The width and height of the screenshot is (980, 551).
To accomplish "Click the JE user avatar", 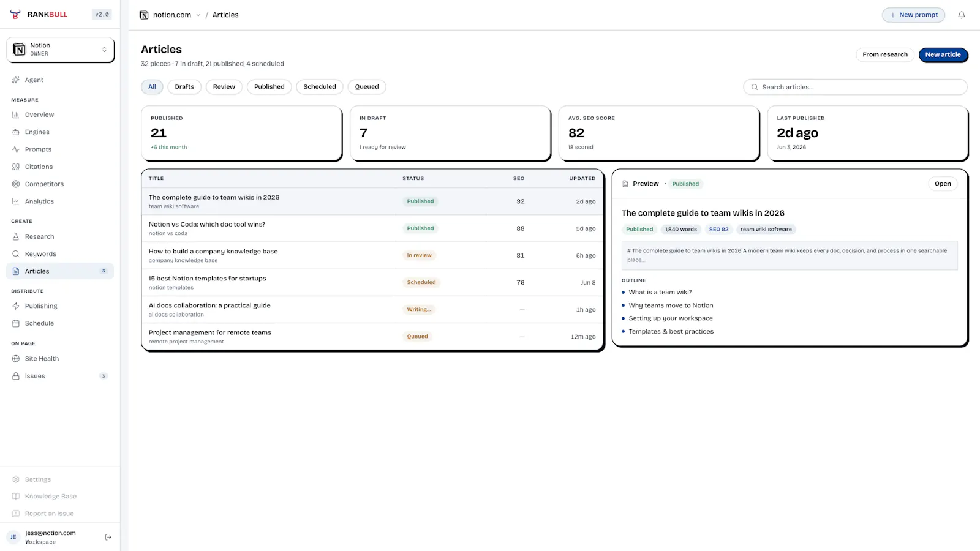I will point(13,537).
